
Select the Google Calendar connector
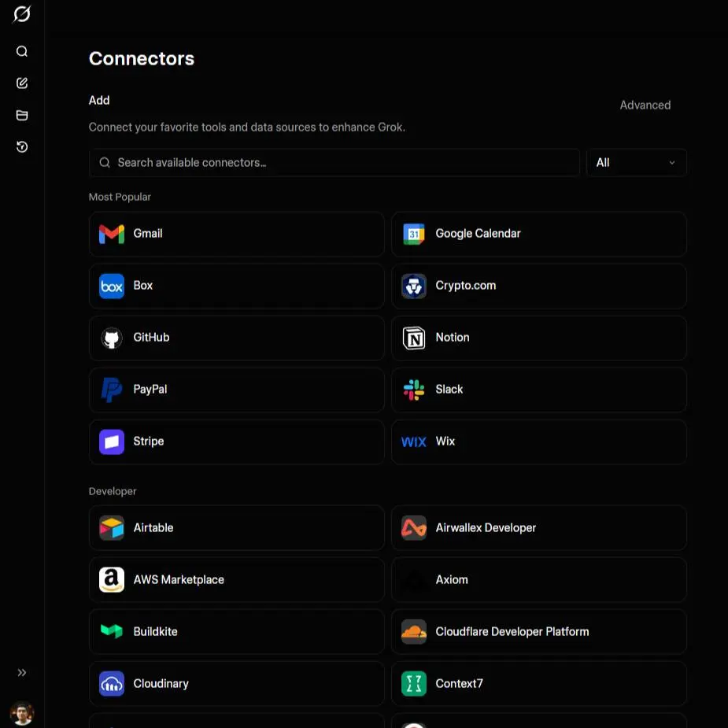538,234
